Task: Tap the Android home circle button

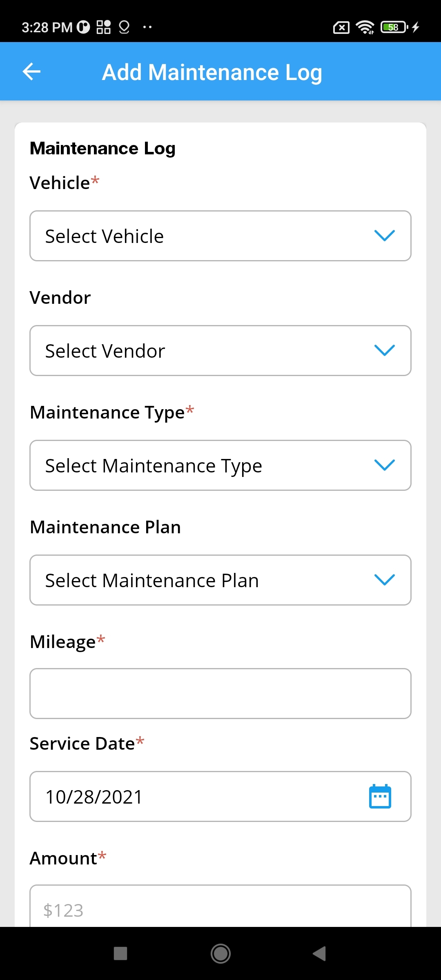Action: [220, 953]
